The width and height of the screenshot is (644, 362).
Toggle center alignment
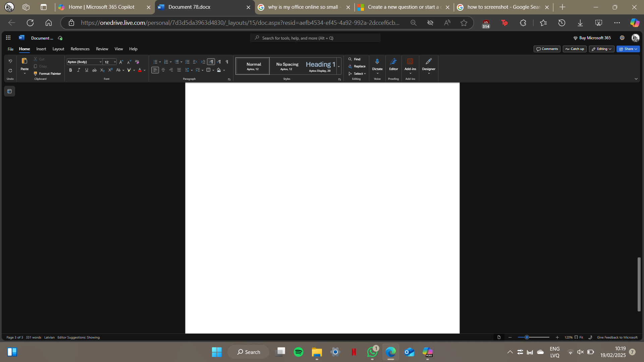pyautogui.click(x=163, y=70)
